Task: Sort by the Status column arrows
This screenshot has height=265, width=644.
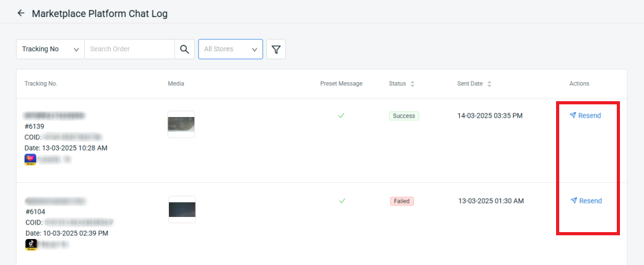Action: [412, 84]
